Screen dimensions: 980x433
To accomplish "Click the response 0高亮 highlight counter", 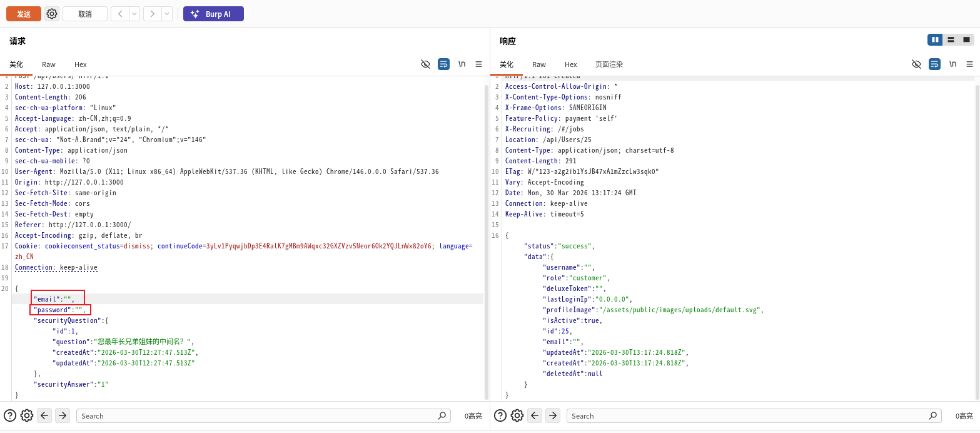I will click(964, 416).
